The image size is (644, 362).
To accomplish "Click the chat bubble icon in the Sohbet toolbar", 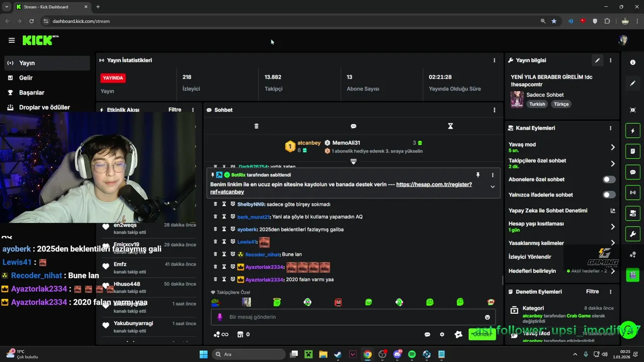I will pyautogui.click(x=353, y=126).
